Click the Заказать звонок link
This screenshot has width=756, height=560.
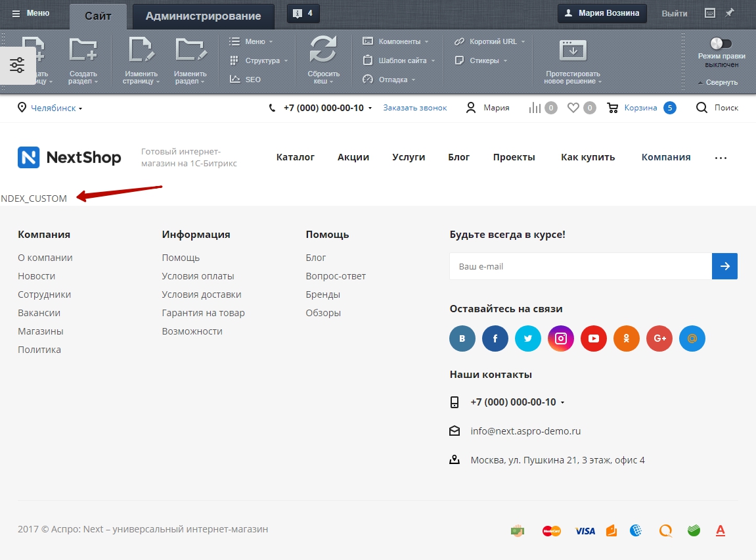(415, 108)
